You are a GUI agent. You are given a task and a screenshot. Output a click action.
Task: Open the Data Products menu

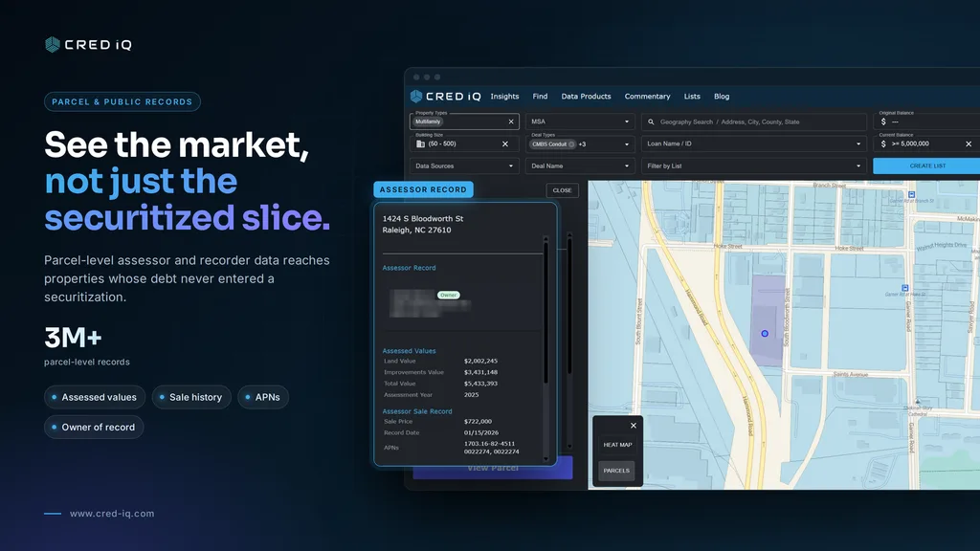pos(586,97)
